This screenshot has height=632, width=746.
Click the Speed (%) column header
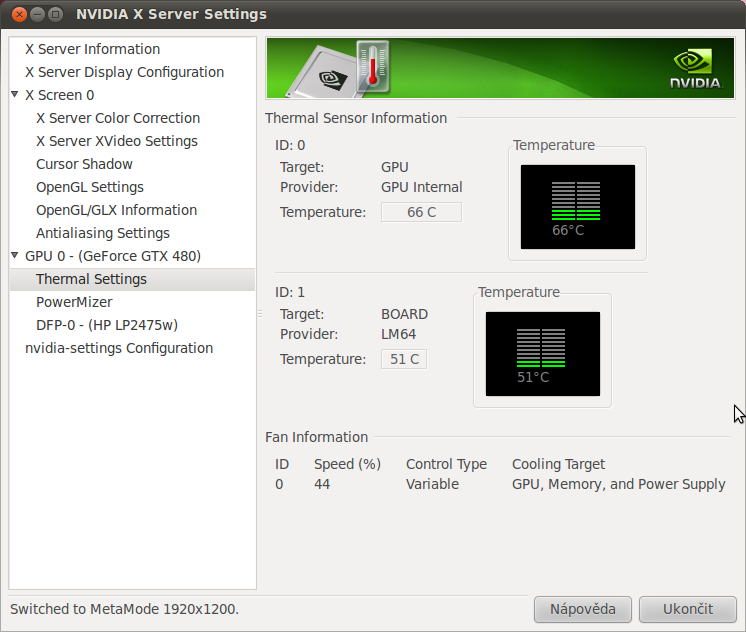(x=347, y=464)
